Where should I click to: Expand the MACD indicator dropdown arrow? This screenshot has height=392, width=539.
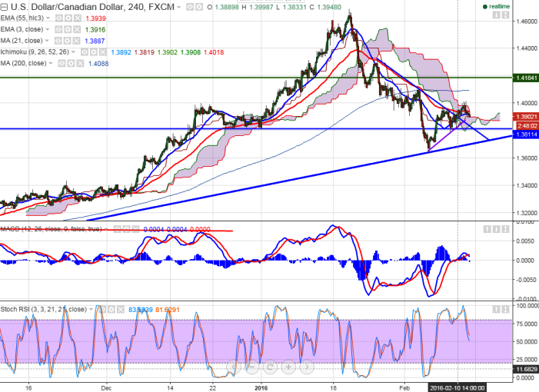pos(106,229)
